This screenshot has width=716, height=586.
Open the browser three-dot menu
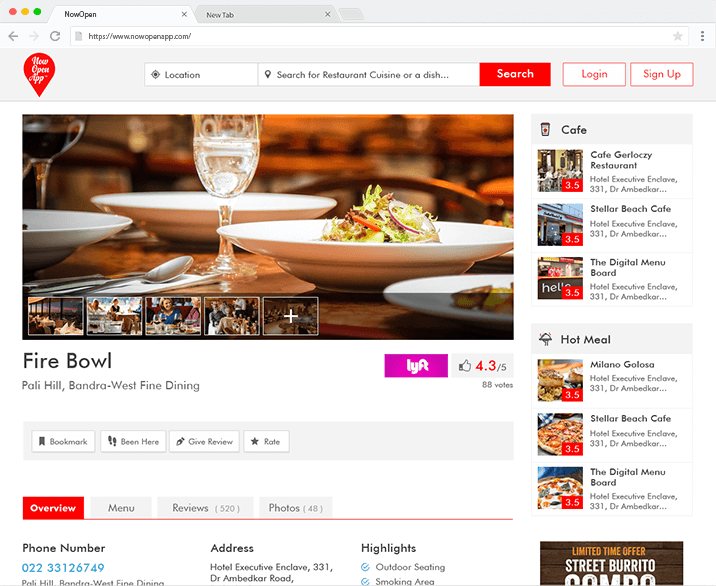tap(702, 36)
